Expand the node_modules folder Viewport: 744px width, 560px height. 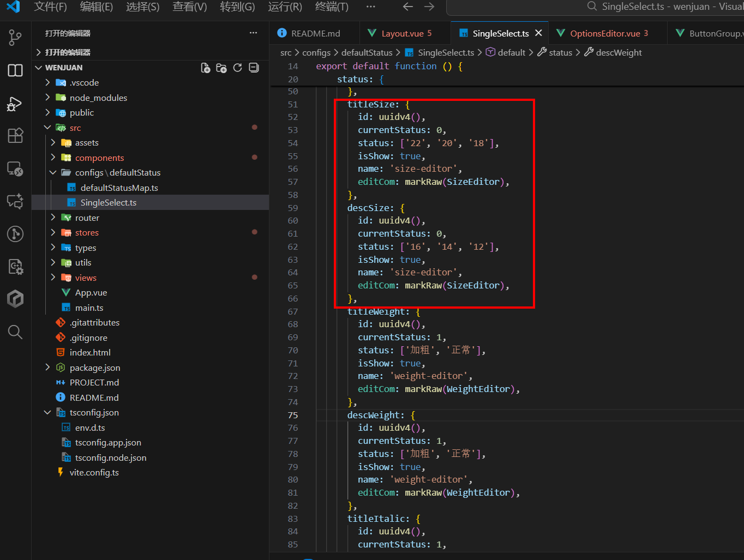click(x=47, y=98)
